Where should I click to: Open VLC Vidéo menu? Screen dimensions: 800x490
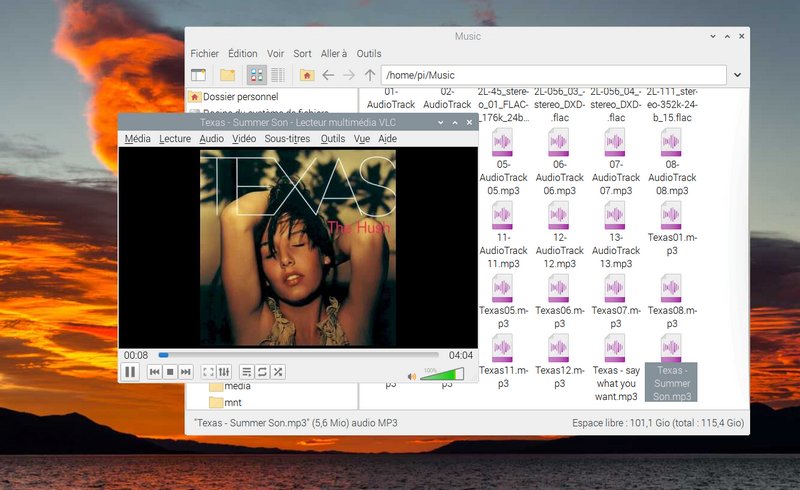point(244,139)
